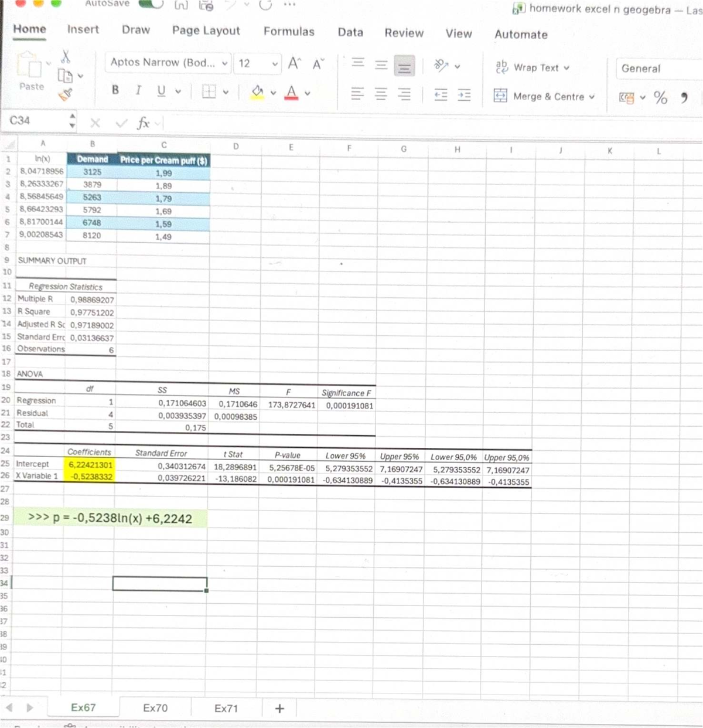
Task: Toggle Bold formatting
Action: coord(115,90)
